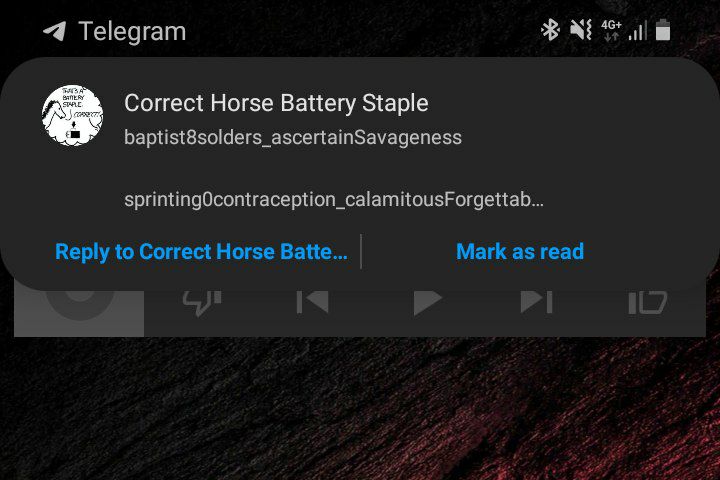Open message starting with baptist8solders
The height and width of the screenshot is (480, 720).
click(x=293, y=137)
